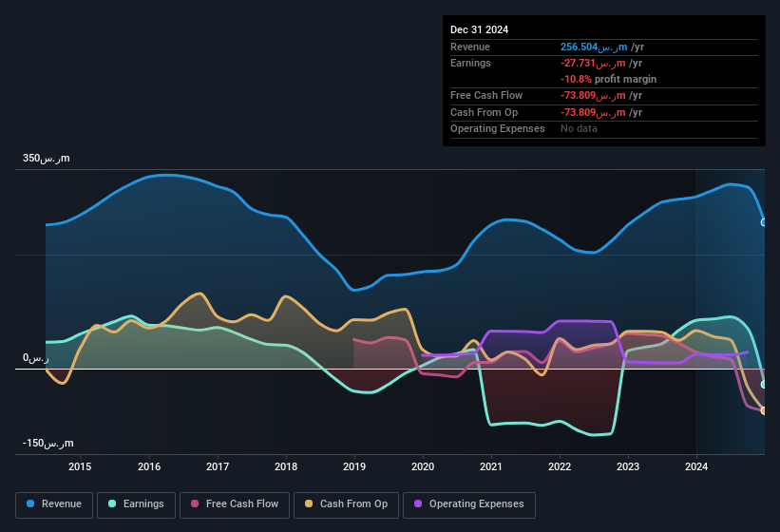The image size is (780, 532).
Task: Click the 2016 x-axis year label
Action: (x=149, y=466)
